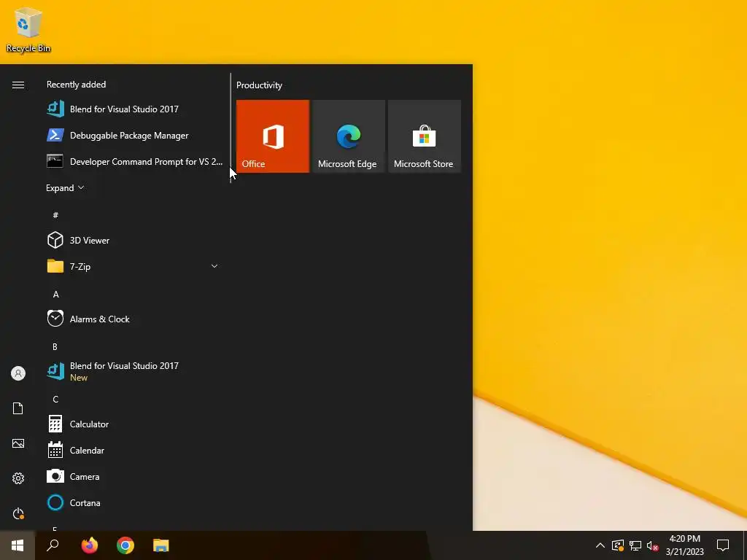Open the clock showing 4:20 PM
Screen dimensions: 747x560
point(684,545)
